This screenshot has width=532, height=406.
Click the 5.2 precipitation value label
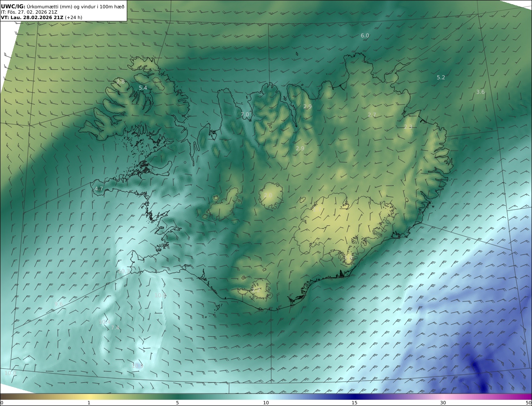coord(441,78)
